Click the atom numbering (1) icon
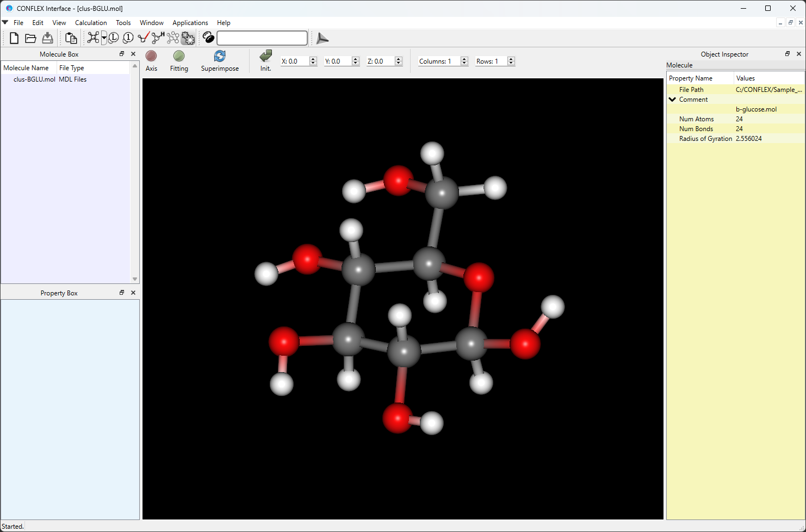Screen dimensions: 806x532 click(x=127, y=38)
